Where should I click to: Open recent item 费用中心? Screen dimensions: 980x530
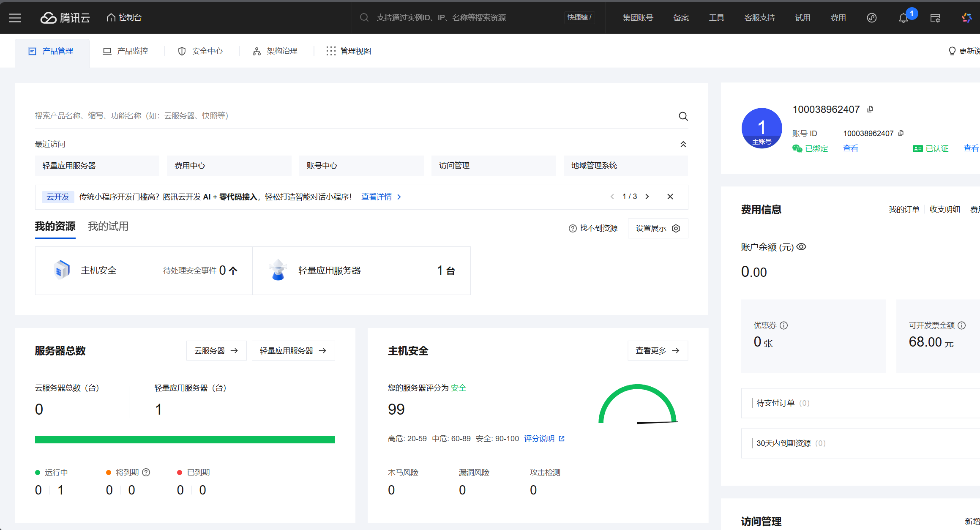coord(229,166)
